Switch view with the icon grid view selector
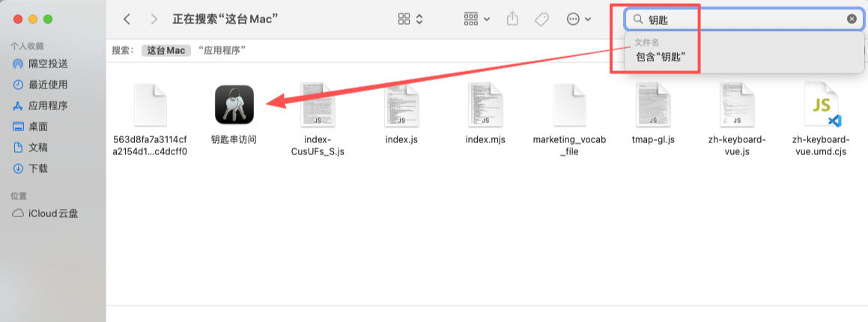The image size is (868, 322). click(410, 19)
